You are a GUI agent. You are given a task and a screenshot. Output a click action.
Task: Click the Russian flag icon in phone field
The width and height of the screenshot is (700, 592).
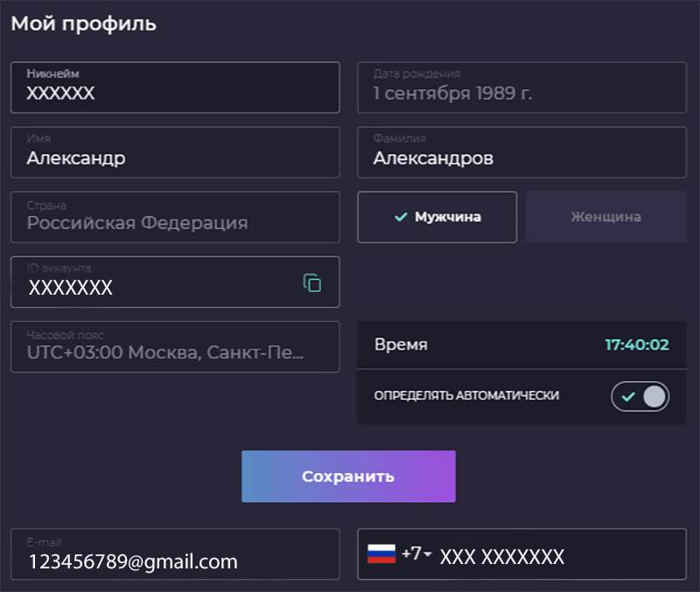click(382, 554)
